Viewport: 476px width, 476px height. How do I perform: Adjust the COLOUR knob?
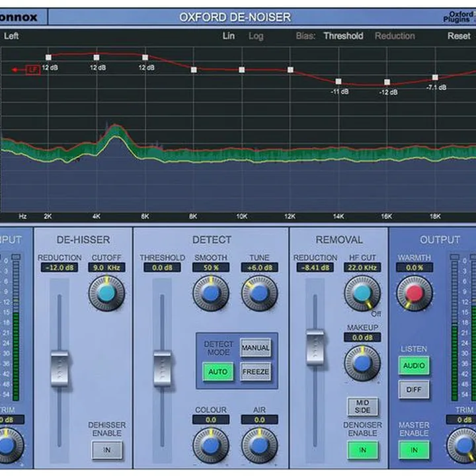point(211,446)
